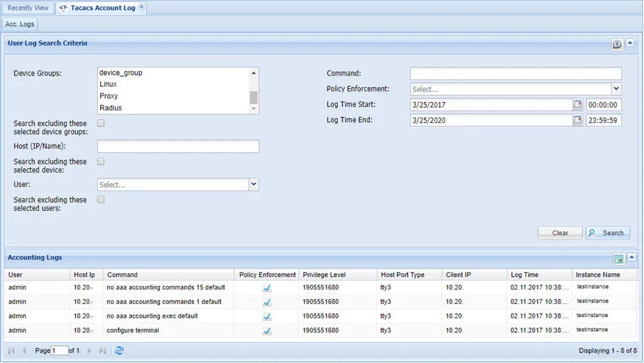Click policy check mark in 'commands 1 default' row
The image size is (644, 363).
(x=267, y=302)
